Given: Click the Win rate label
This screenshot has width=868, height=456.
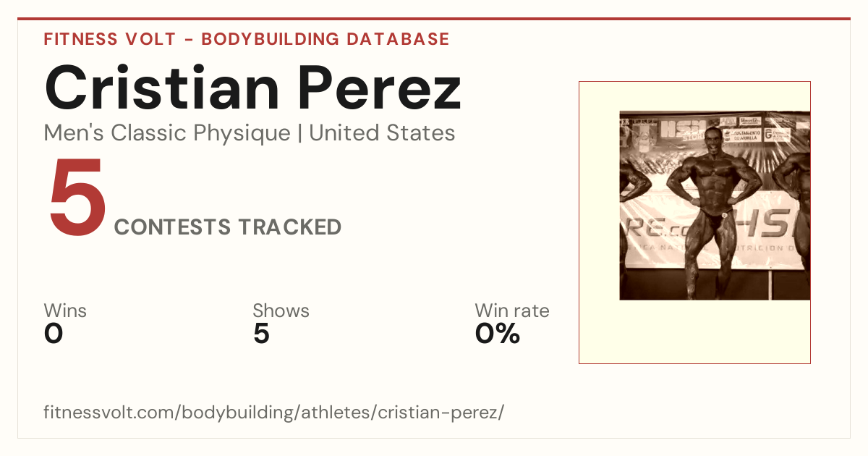Looking at the screenshot, I should click(512, 311).
